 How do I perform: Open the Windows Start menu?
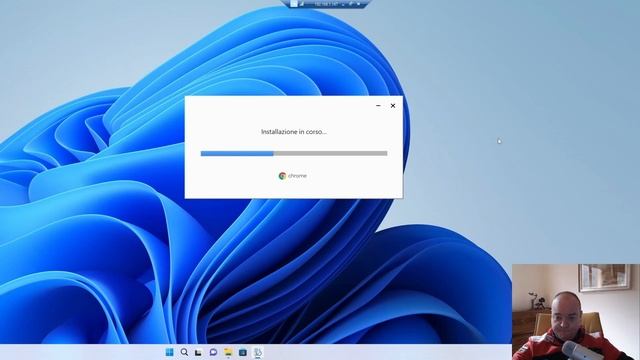pos(169,352)
